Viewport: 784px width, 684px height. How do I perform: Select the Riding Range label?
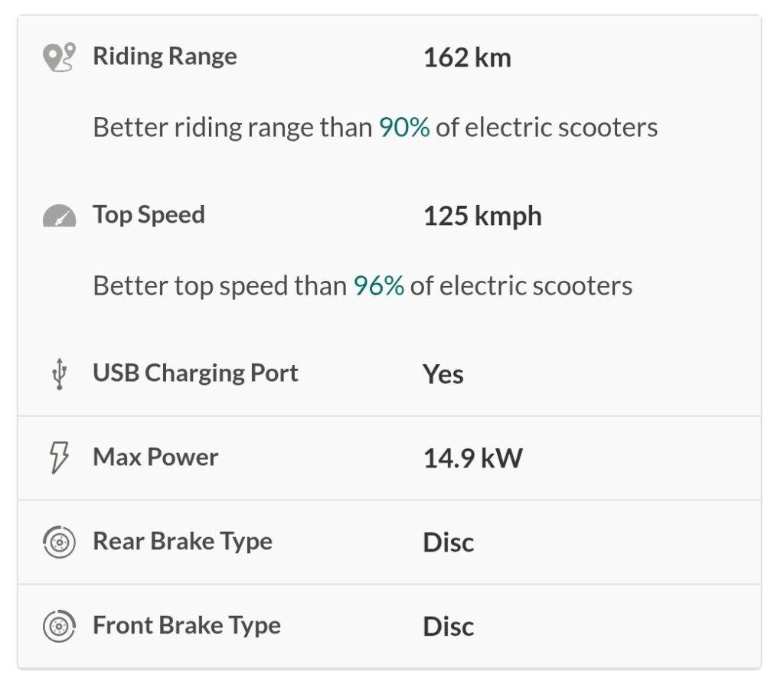(x=165, y=57)
